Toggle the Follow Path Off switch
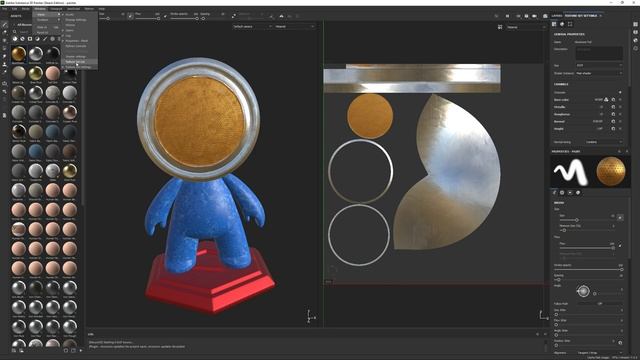 599,304
